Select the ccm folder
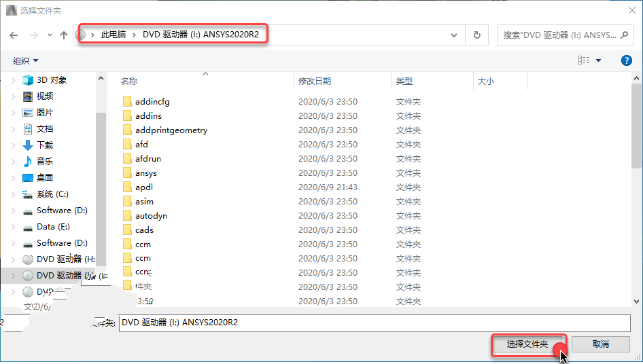 click(x=143, y=244)
